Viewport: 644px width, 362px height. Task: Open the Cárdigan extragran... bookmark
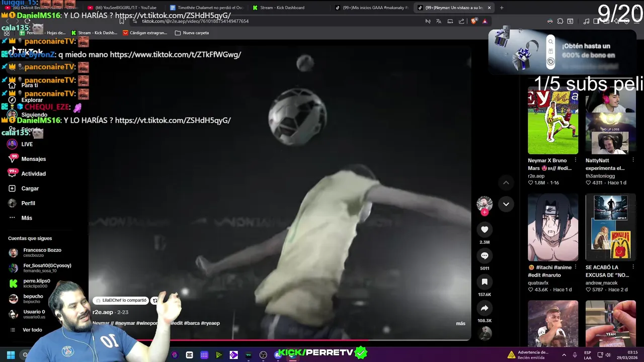[145, 33]
